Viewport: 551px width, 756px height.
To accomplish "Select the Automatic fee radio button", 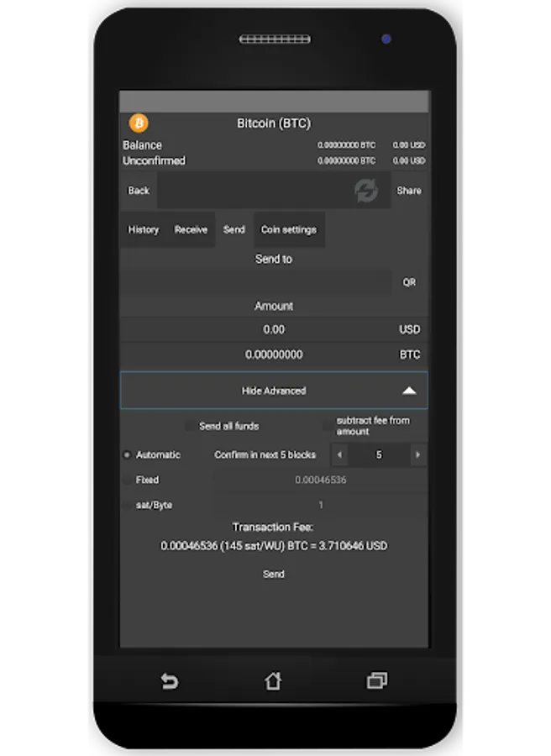I will 127,454.
